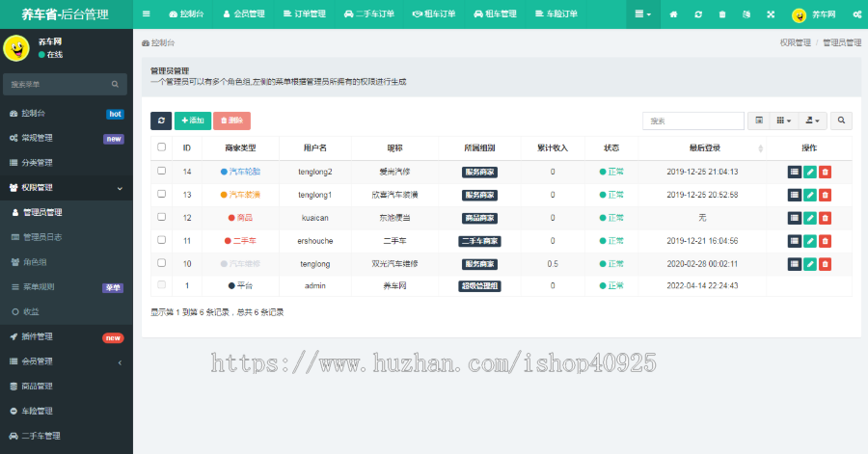Open 管理员日志 in the sidebar
This screenshot has height=454, width=868.
[67, 237]
